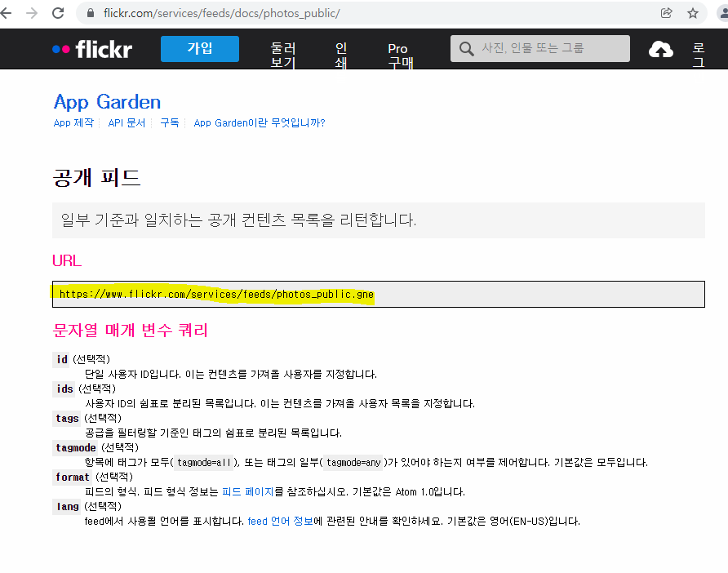Screen dimensions: 728x573
Task: Open 인쇄 in the top navigation
Action: pos(341,55)
